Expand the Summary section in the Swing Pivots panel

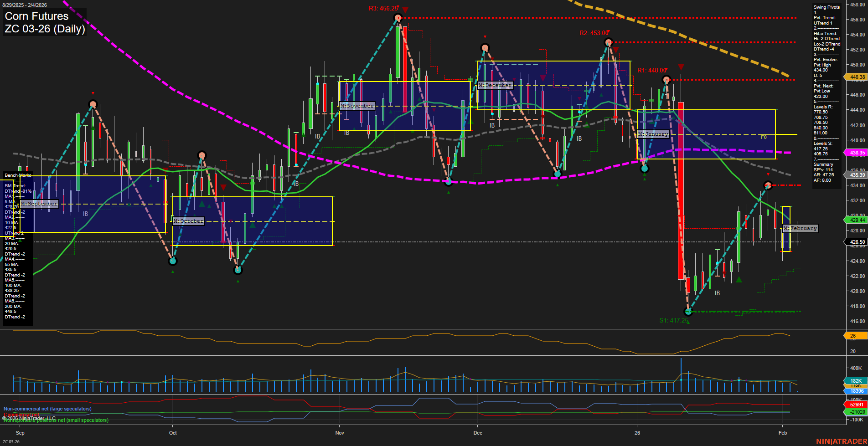(822, 164)
